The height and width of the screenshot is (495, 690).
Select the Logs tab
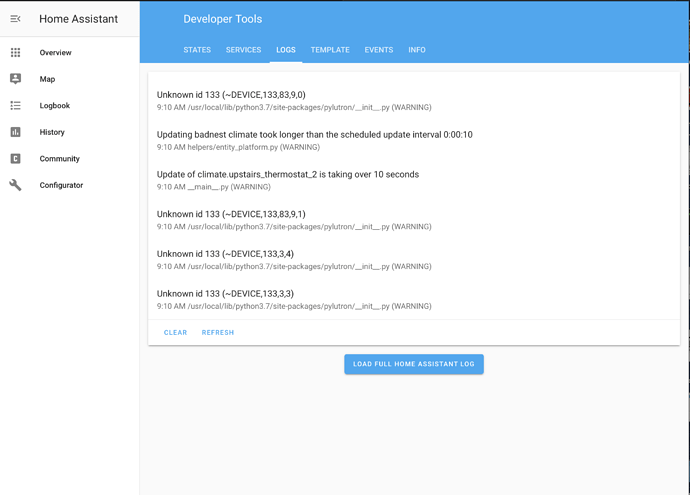point(286,50)
